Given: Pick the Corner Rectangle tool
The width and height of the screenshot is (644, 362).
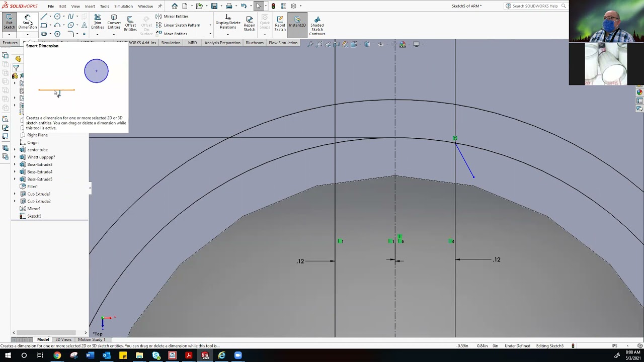Looking at the screenshot, I should 44,25.
